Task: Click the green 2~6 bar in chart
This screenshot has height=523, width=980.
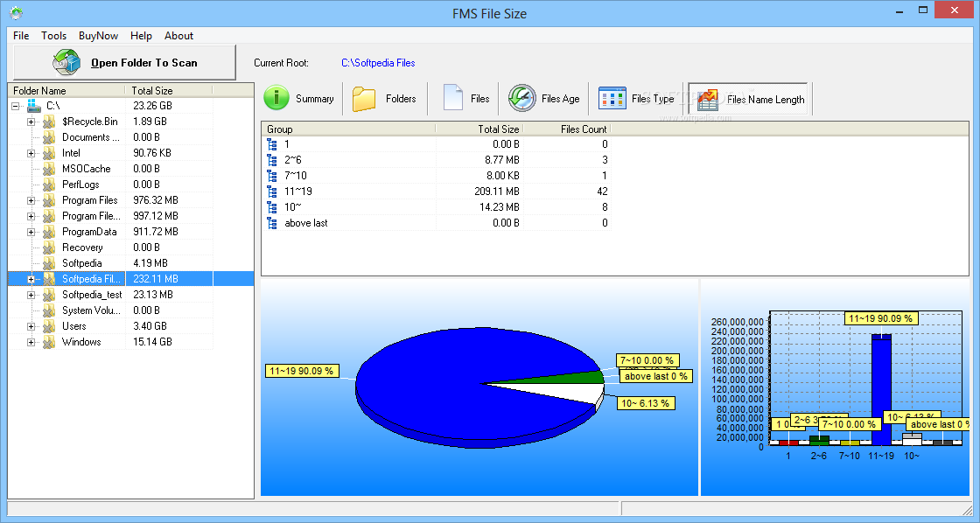Action: tap(819, 441)
